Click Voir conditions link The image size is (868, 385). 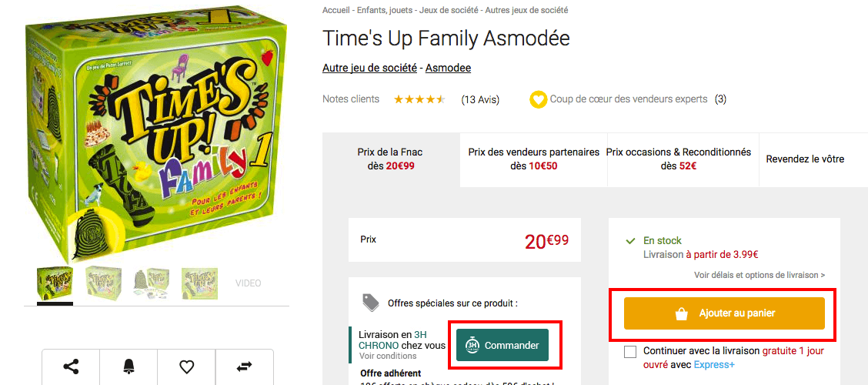pyautogui.click(x=388, y=356)
